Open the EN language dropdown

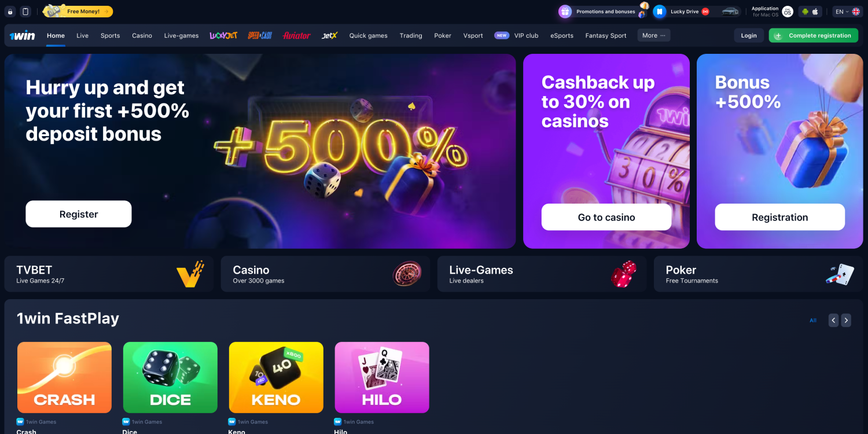tap(847, 12)
